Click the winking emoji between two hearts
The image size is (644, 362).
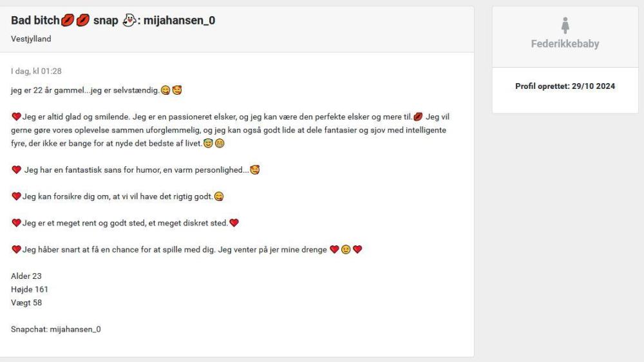(x=346, y=249)
